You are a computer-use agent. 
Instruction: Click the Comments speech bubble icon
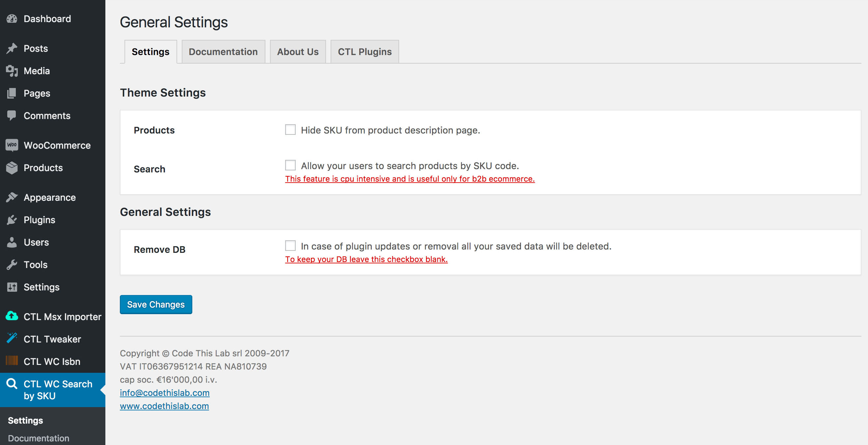coord(12,116)
